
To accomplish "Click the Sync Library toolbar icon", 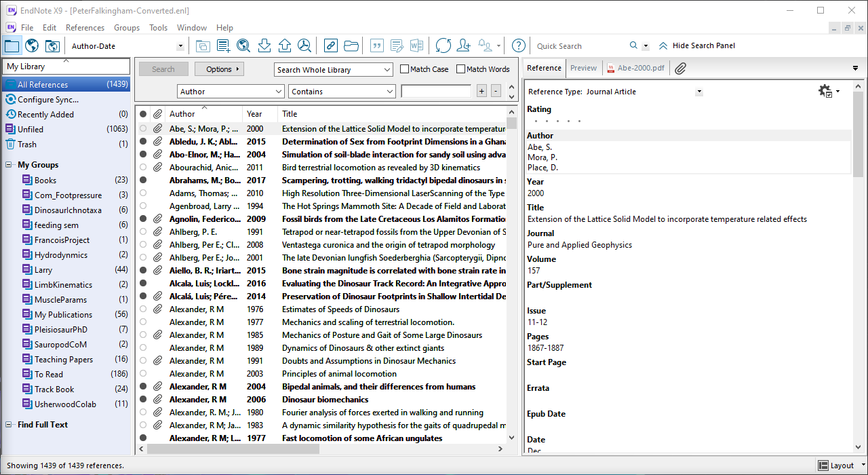I will tap(443, 45).
